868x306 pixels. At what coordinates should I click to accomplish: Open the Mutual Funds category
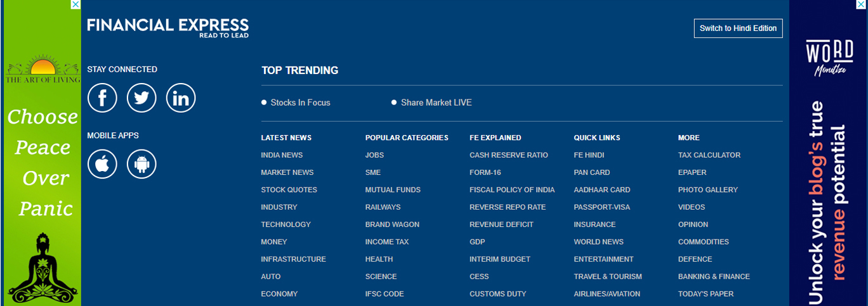393,190
